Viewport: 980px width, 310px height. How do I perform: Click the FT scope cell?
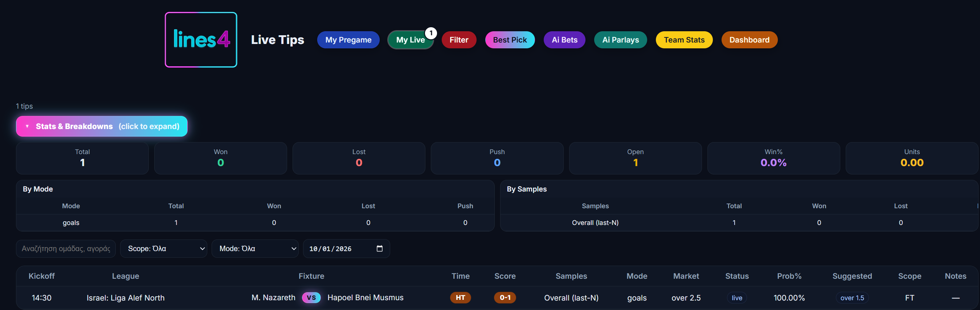910,298
